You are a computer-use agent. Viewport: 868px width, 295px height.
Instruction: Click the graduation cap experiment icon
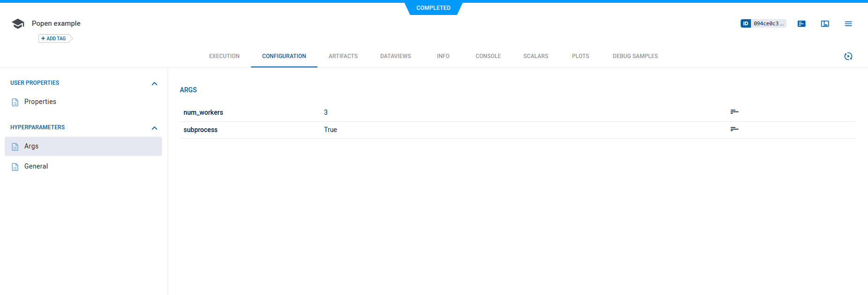(18, 24)
